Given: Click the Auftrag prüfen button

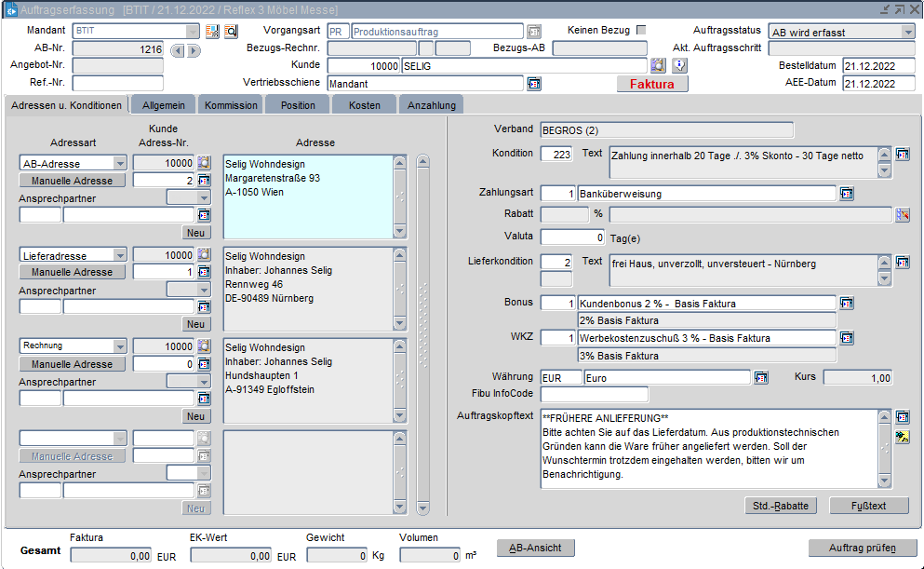Looking at the screenshot, I should pos(862,548).
